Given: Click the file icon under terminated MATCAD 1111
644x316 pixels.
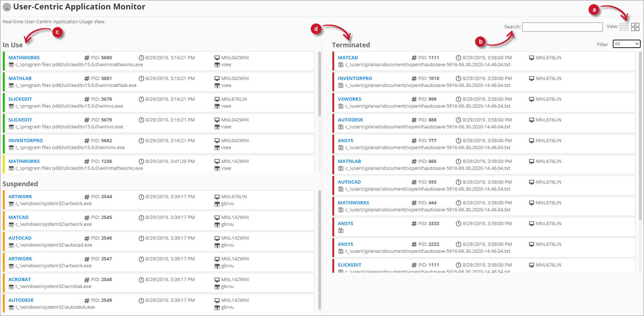Looking at the screenshot, I should coord(341,65).
